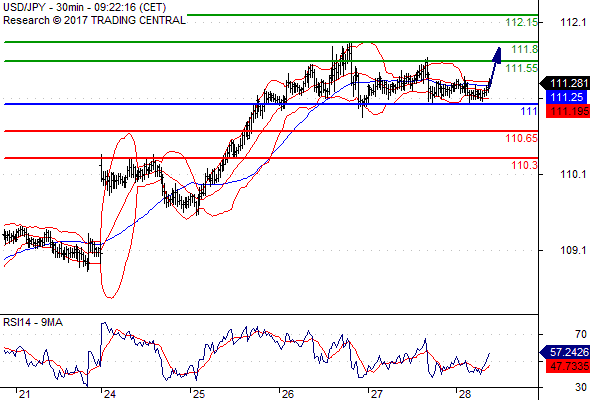
Task: Click the Trading Central research copyright text
Action: coord(94,20)
